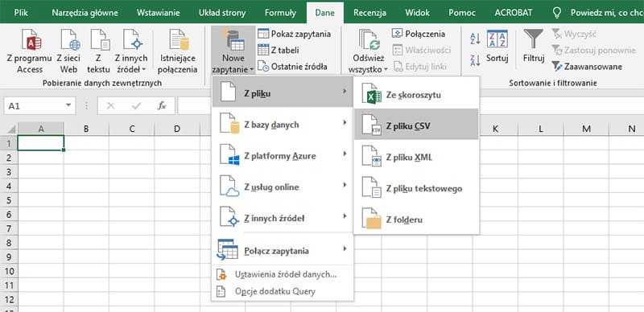
Task: Switch to the Formuły tab
Action: [x=280, y=13]
